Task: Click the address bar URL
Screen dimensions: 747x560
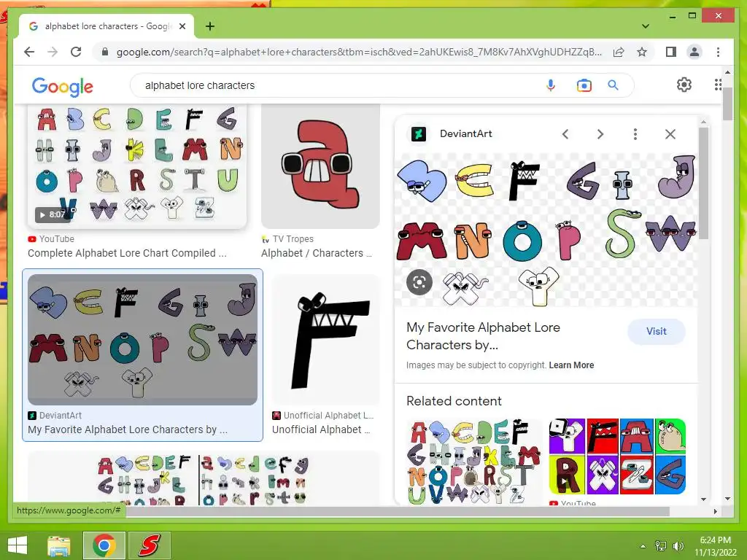Action: coord(359,52)
